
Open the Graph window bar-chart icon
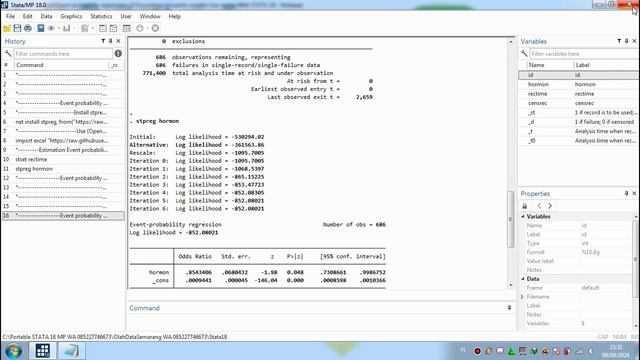coord(67,28)
